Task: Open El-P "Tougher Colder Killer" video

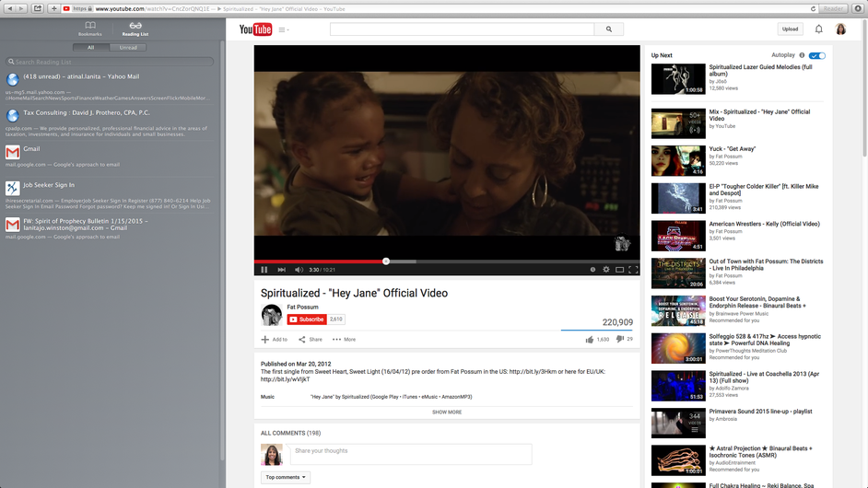Action: point(737,198)
